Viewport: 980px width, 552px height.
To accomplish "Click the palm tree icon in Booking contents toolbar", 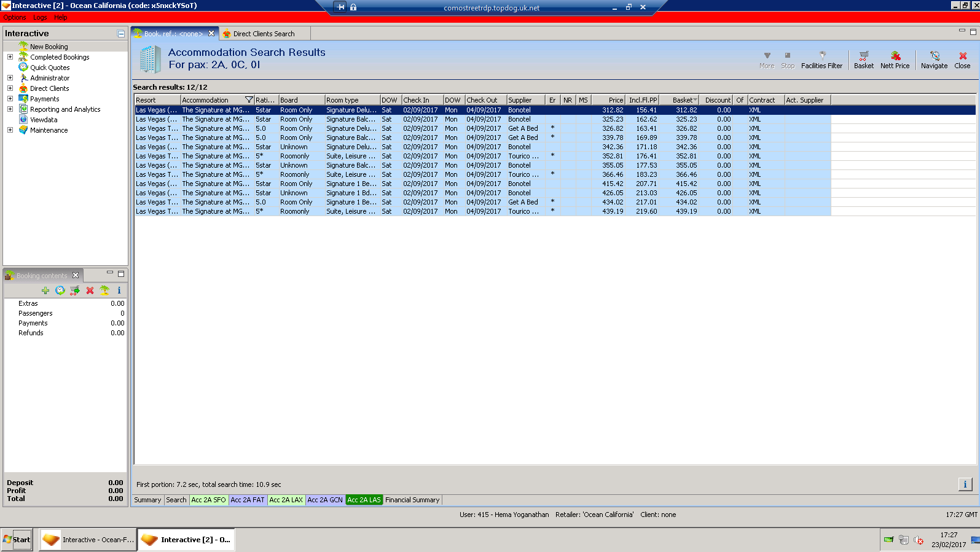I will coord(104,290).
